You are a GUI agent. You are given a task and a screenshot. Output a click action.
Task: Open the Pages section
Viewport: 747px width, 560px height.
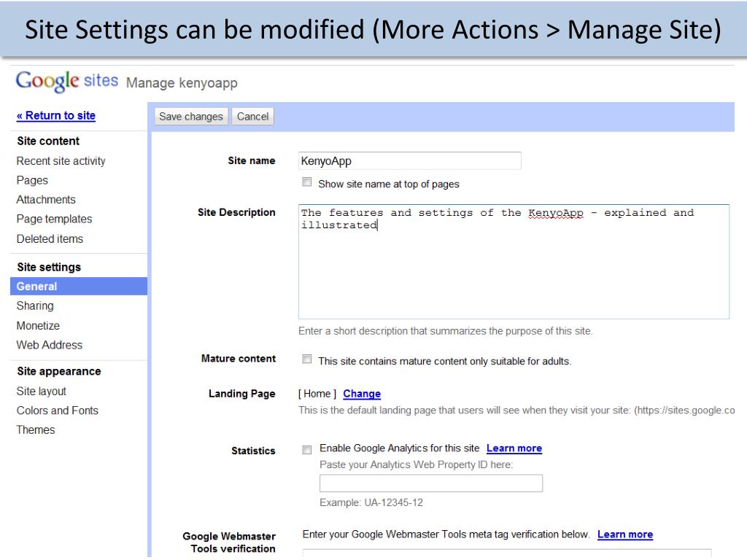click(32, 181)
